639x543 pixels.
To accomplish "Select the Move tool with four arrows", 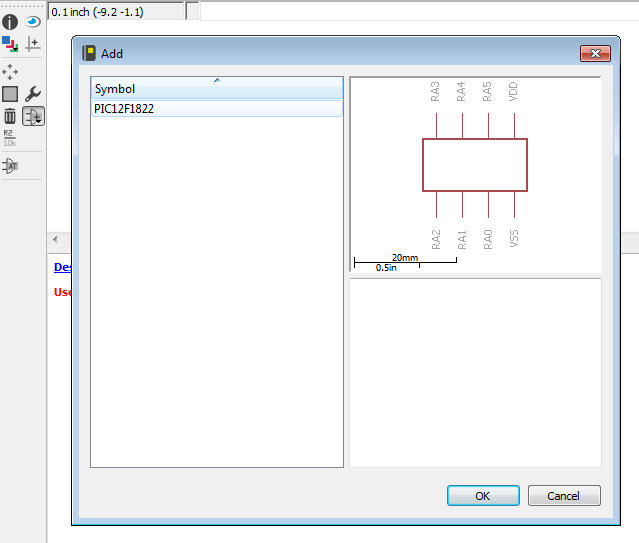I will click(10, 72).
